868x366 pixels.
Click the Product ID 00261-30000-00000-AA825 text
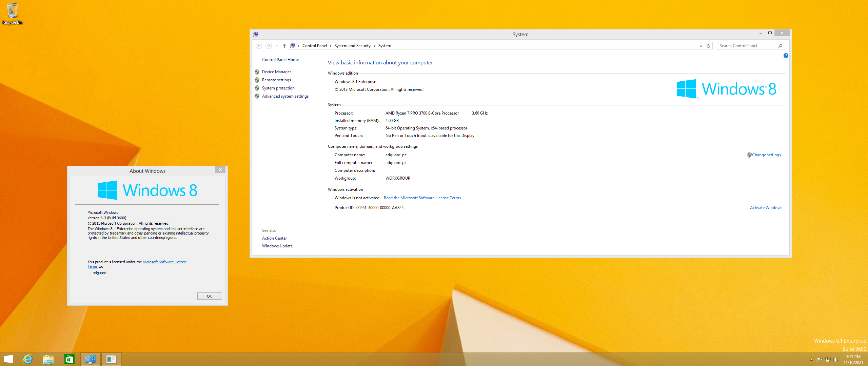click(x=380, y=208)
